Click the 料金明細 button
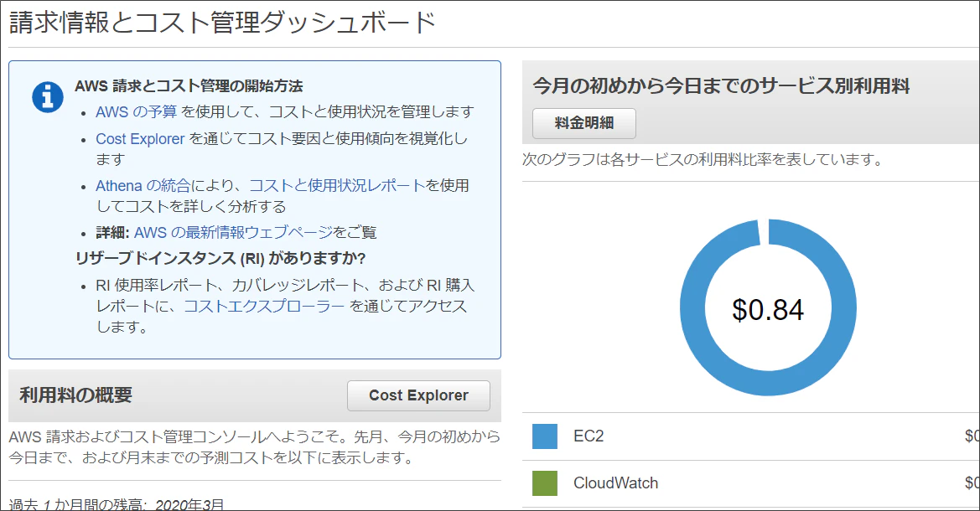 pos(583,123)
